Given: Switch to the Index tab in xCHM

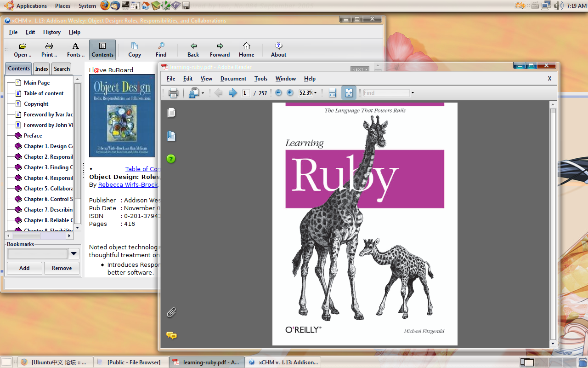Looking at the screenshot, I should [42, 69].
